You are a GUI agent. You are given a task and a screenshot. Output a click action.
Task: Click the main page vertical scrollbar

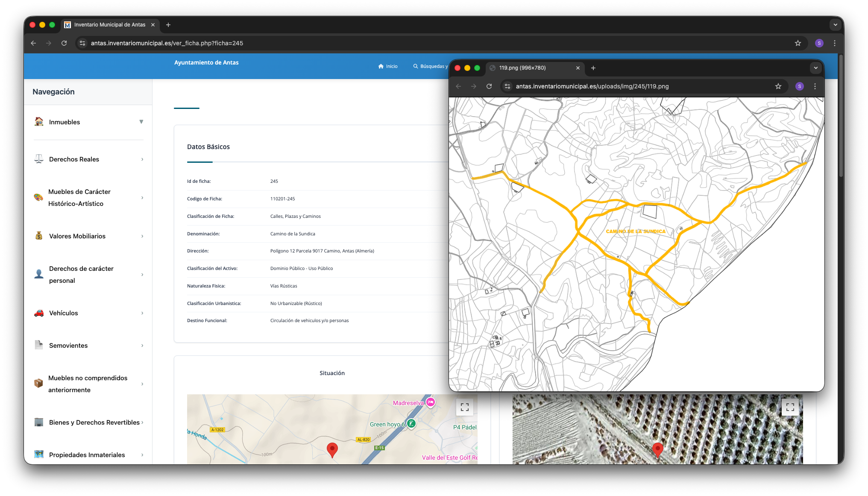pos(841,115)
